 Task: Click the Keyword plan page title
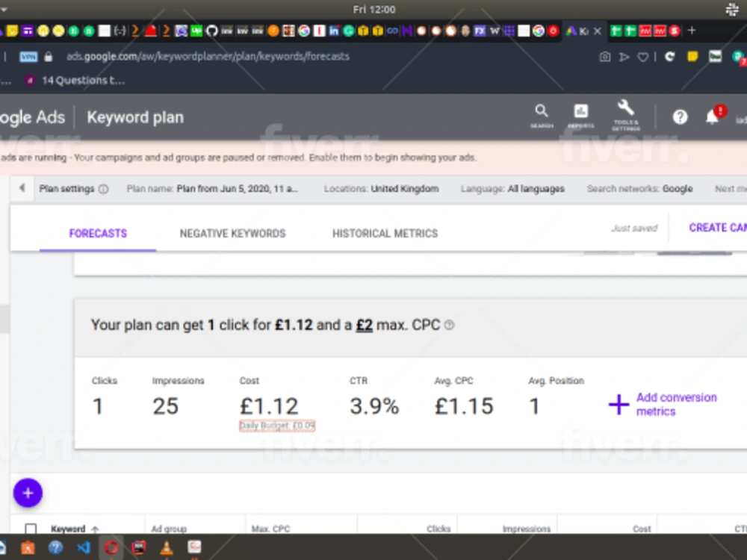[x=135, y=117]
